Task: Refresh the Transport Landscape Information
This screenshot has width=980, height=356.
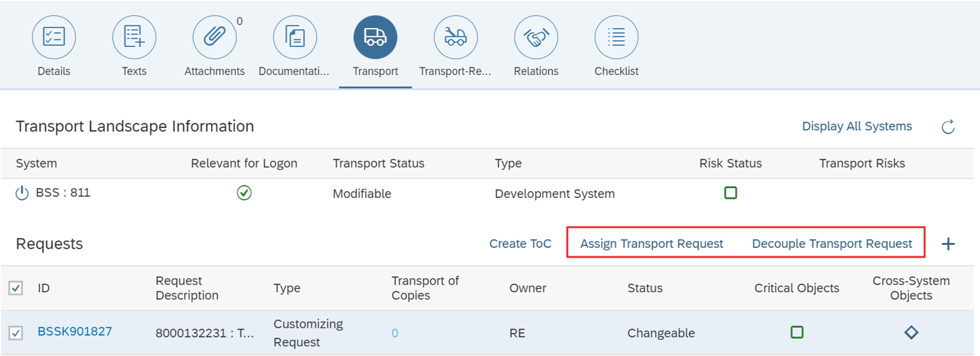Action: click(948, 127)
